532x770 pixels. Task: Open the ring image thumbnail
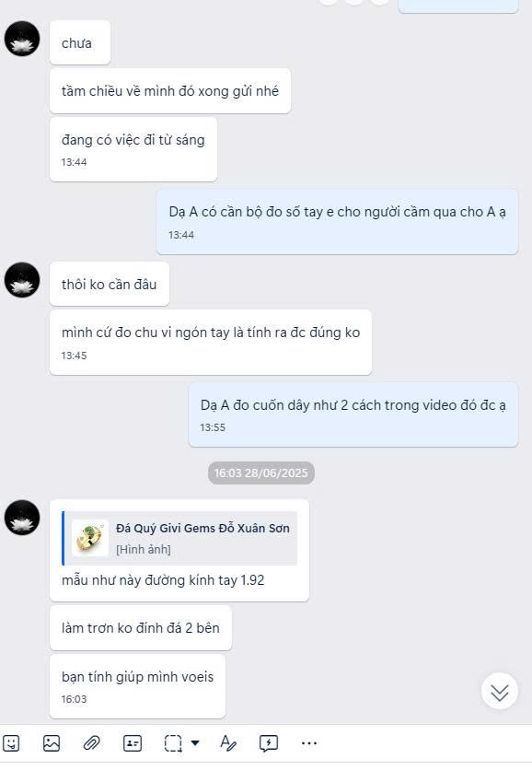click(x=90, y=538)
